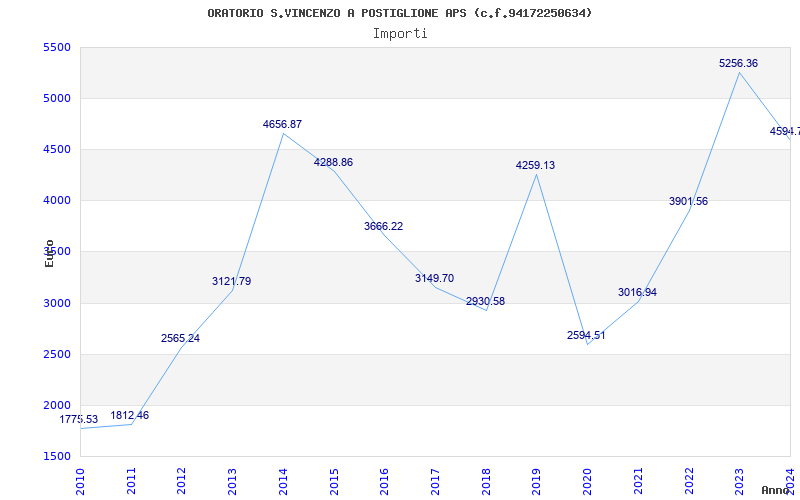Click the 2015 x-axis year label
Image resolution: width=800 pixels, height=500 pixels.
[334, 481]
